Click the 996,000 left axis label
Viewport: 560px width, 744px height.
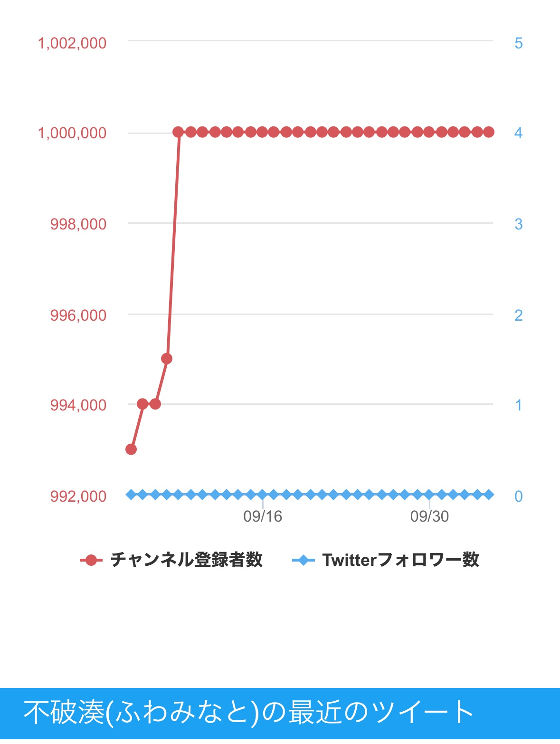78,315
